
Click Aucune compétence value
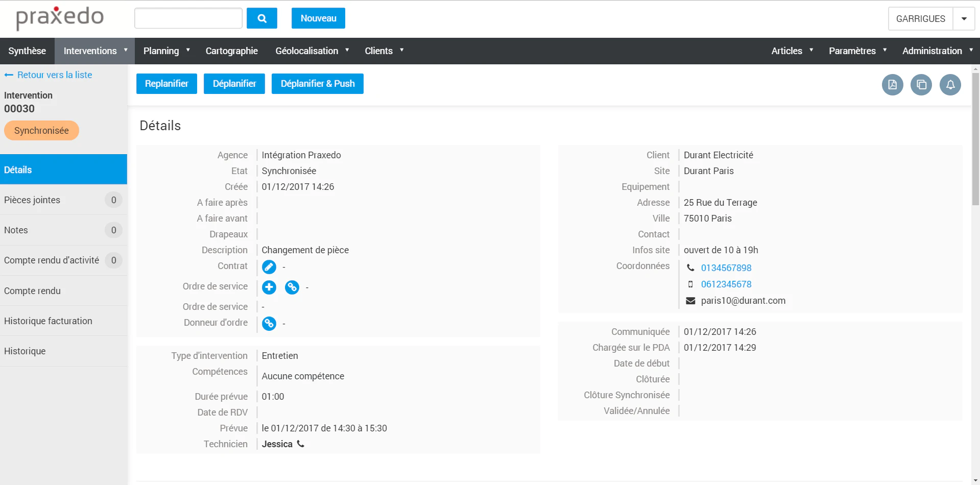[x=303, y=376]
